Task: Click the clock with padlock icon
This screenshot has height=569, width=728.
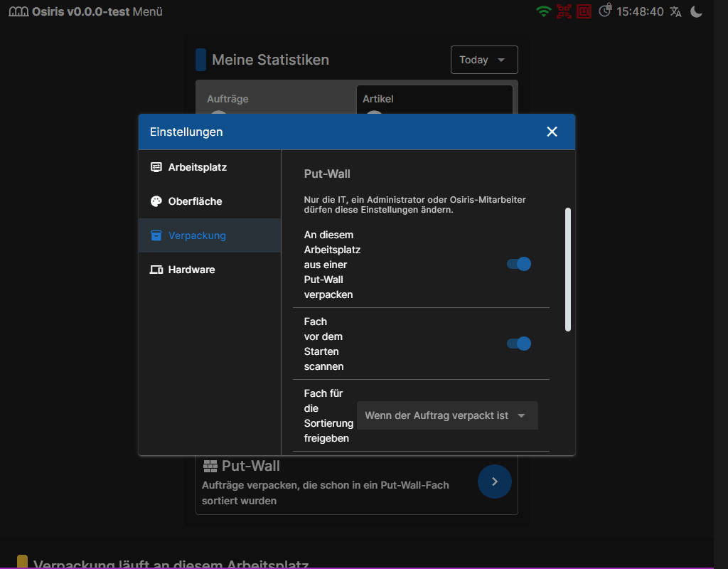Action: point(605,10)
